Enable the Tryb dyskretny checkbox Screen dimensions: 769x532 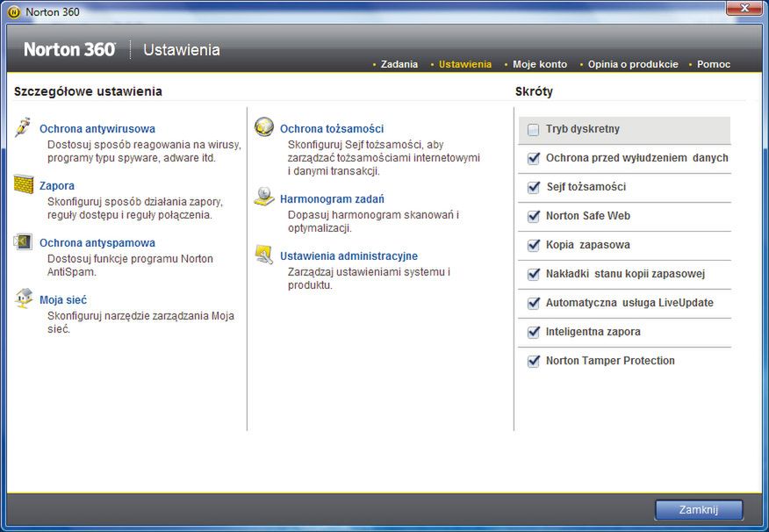[533, 129]
